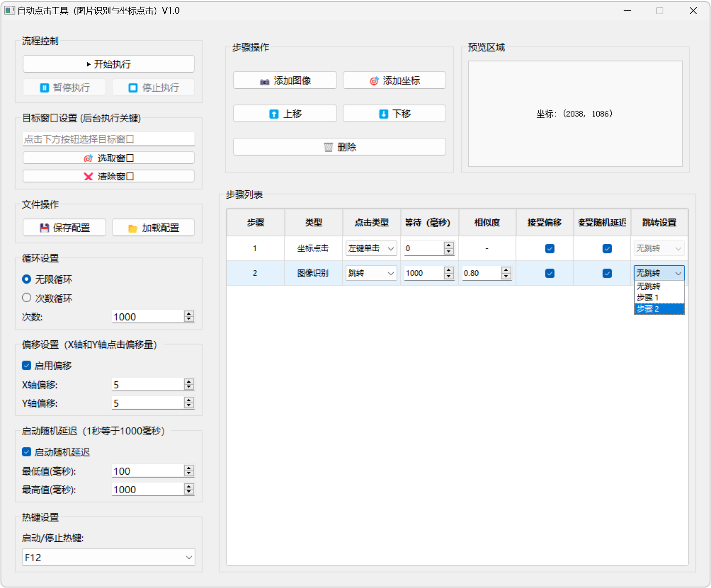Viewport: 711px width, 588px height.
Task: Click the X轴偏移 value field
Action: (148, 385)
